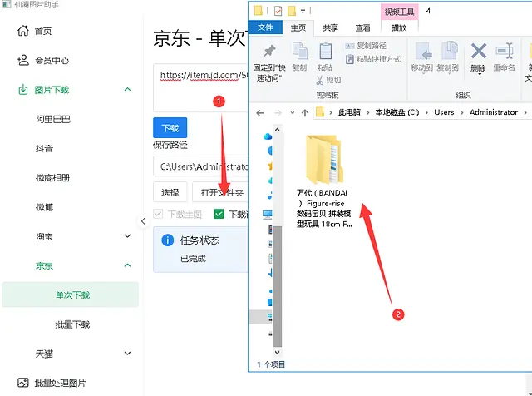
Task: Switch to the 播放 ribbon tab
Action: (x=399, y=27)
